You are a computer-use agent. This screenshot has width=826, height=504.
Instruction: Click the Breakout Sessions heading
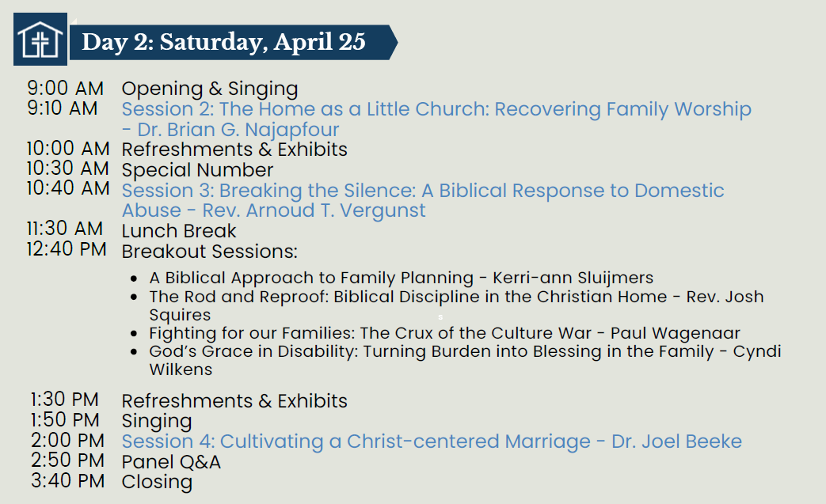coord(209,252)
